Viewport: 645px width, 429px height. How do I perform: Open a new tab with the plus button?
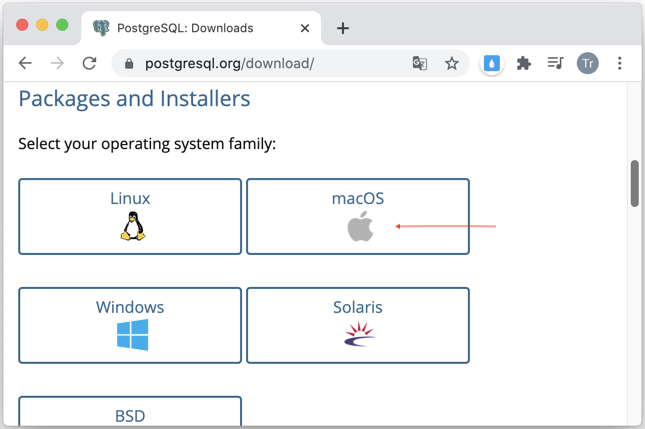click(x=343, y=28)
